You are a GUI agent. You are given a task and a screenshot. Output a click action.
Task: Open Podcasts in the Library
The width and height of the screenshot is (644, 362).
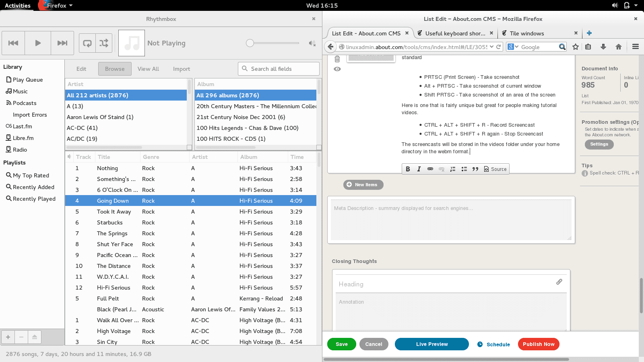click(x=25, y=103)
